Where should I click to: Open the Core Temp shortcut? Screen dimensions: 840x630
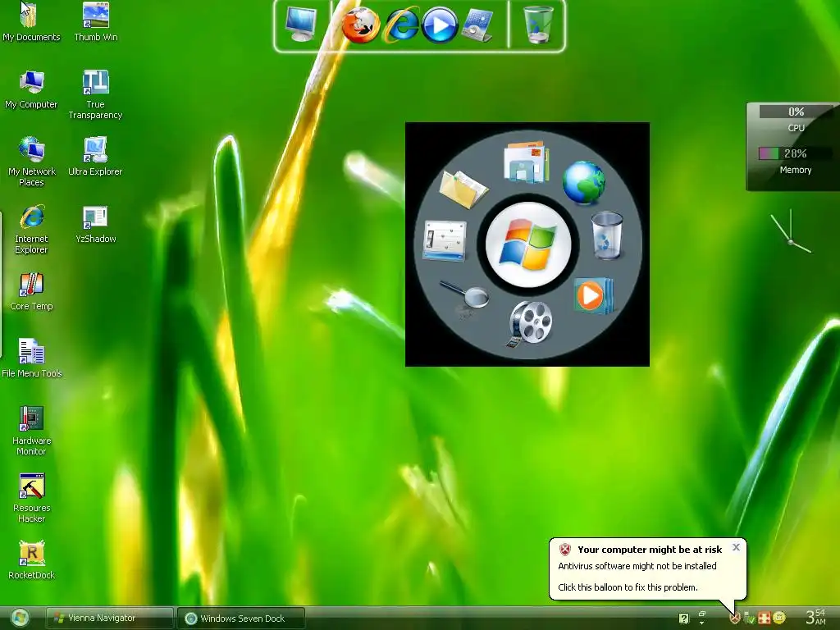[x=31, y=291]
